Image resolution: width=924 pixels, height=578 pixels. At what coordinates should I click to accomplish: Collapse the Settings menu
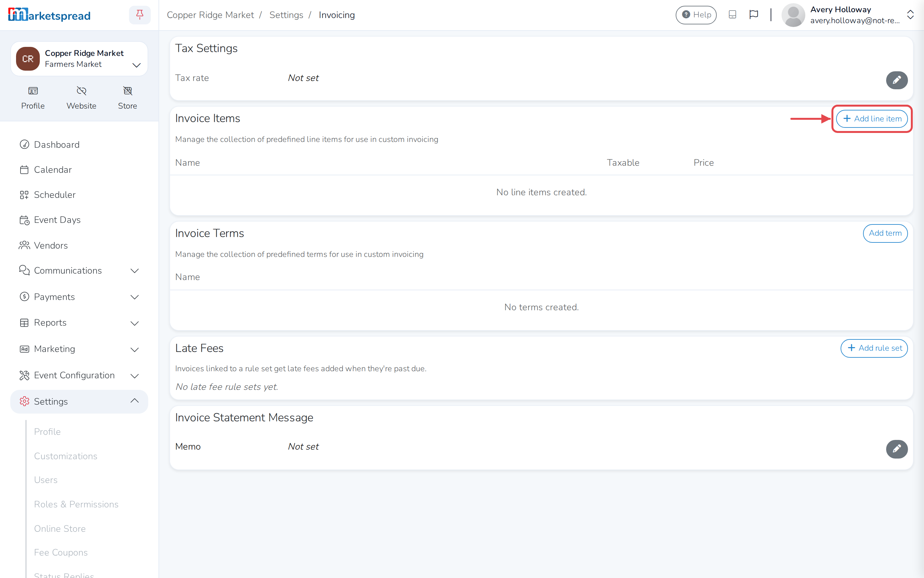[79, 401]
